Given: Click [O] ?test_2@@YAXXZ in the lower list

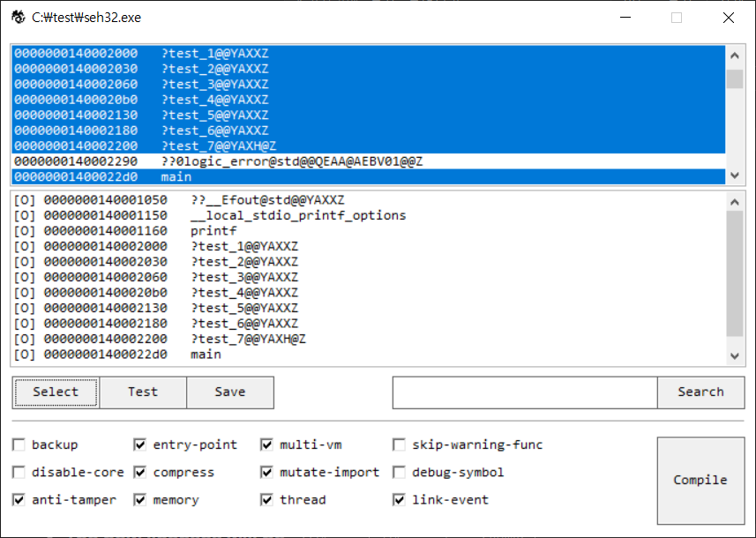Looking at the screenshot, I should pos(369,261).
